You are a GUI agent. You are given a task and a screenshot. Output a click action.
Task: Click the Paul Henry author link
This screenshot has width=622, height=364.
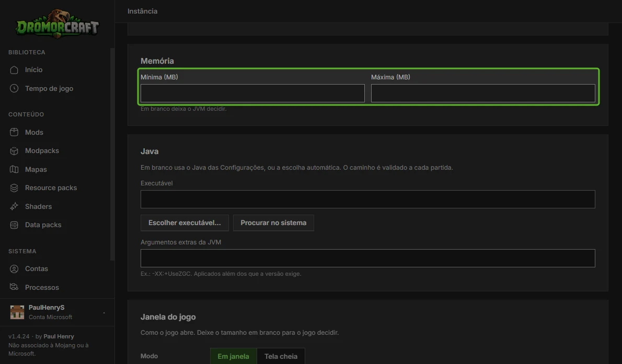pyautogui.click(x=59, y=336)
